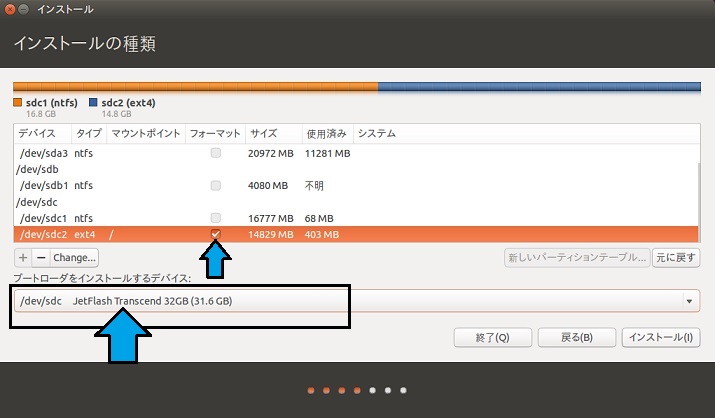Image resolution: width=715 pixels, height=418 pixels.
Task: Open the bootloader device dropdown arrow
Action: pos(689,301)
